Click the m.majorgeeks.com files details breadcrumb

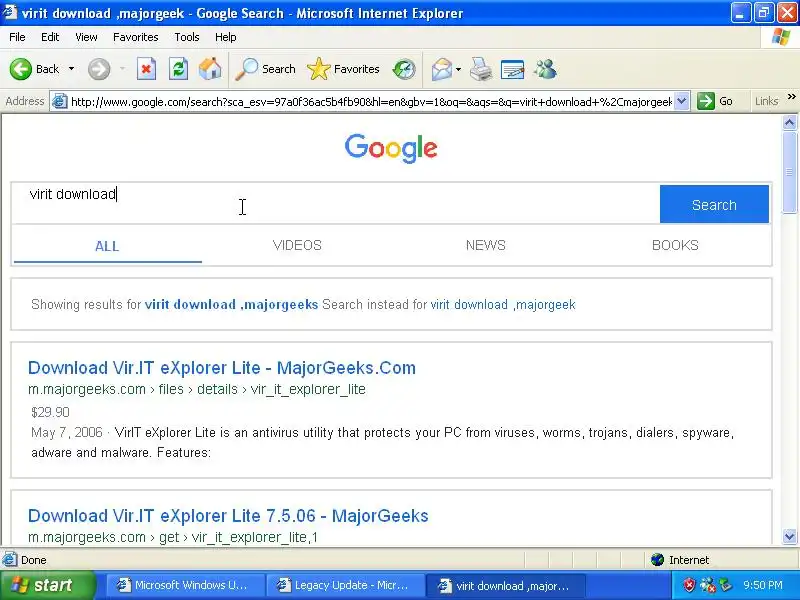pyautogui.click(x=197, y=389)
